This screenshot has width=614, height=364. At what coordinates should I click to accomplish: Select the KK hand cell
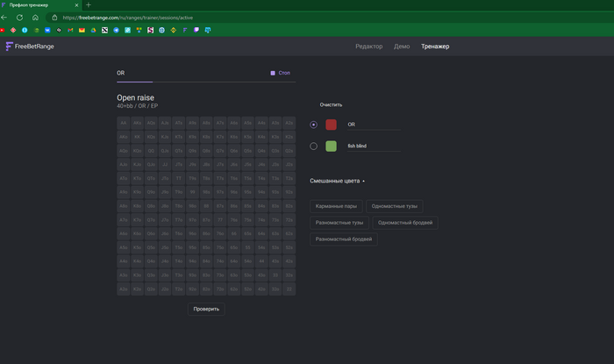(137, 137)
